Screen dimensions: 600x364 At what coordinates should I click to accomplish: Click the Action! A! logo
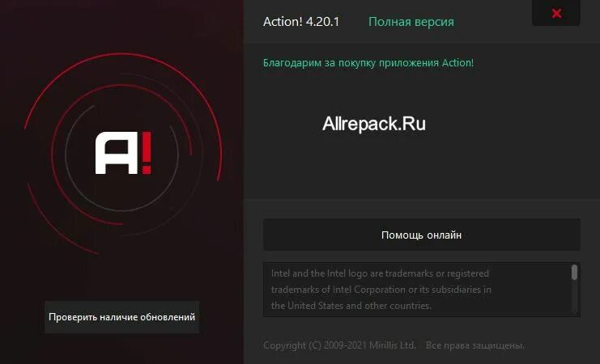coord(123,153)
